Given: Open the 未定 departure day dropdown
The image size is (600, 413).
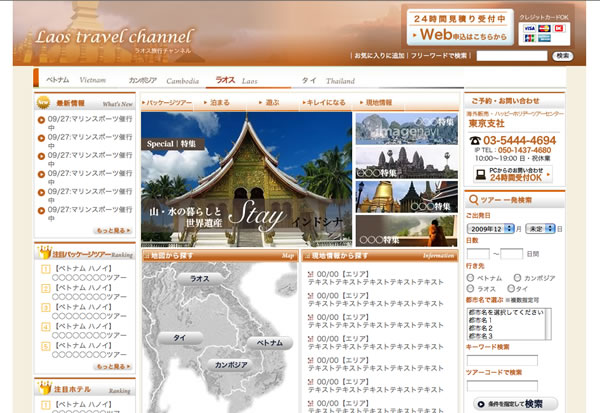Looking at the screenshot, I should 541,228.
